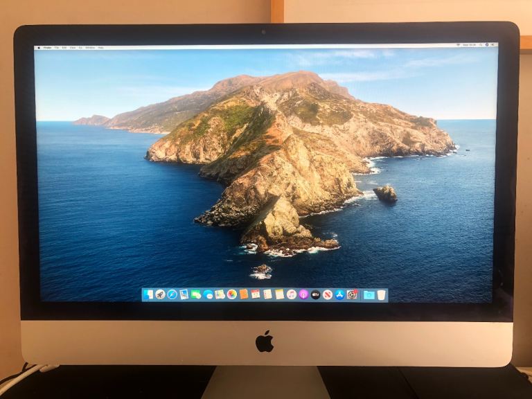Image resolution: width=532 pixels, height=399 pixels.
Task: Open Calendar icon in Dock
Action: tap(256, 294)
